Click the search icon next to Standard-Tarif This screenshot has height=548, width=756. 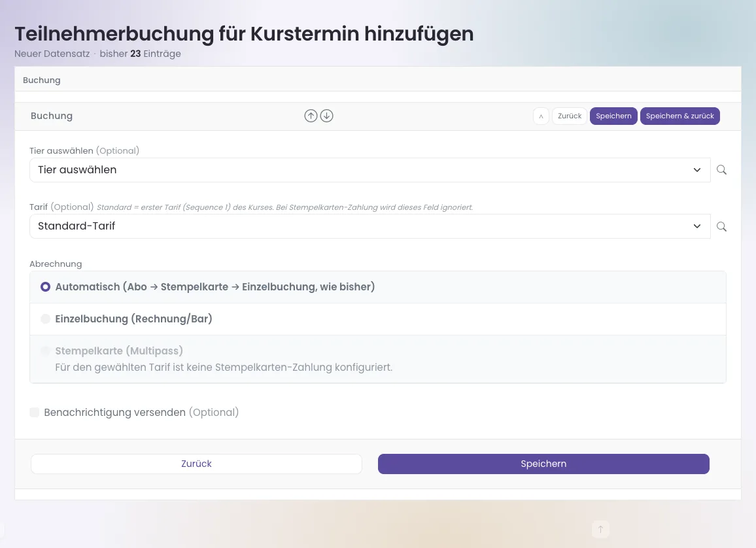721,226
